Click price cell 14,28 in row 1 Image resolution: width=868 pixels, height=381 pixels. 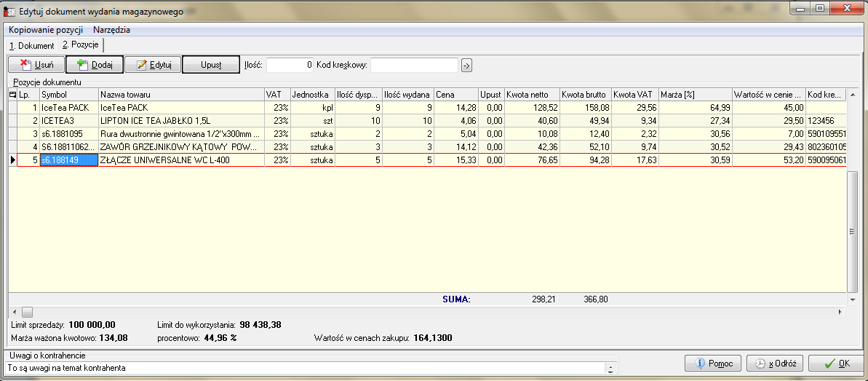(x=456, y=107)
